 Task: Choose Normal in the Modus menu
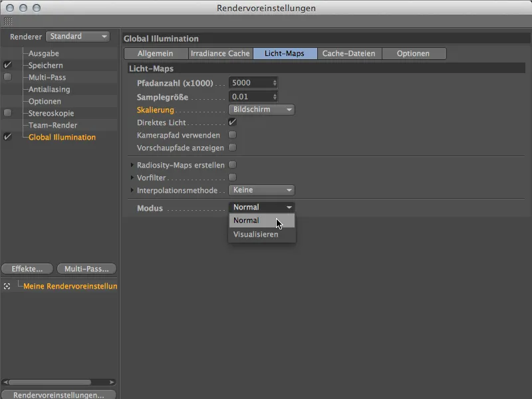pos(261,221)
